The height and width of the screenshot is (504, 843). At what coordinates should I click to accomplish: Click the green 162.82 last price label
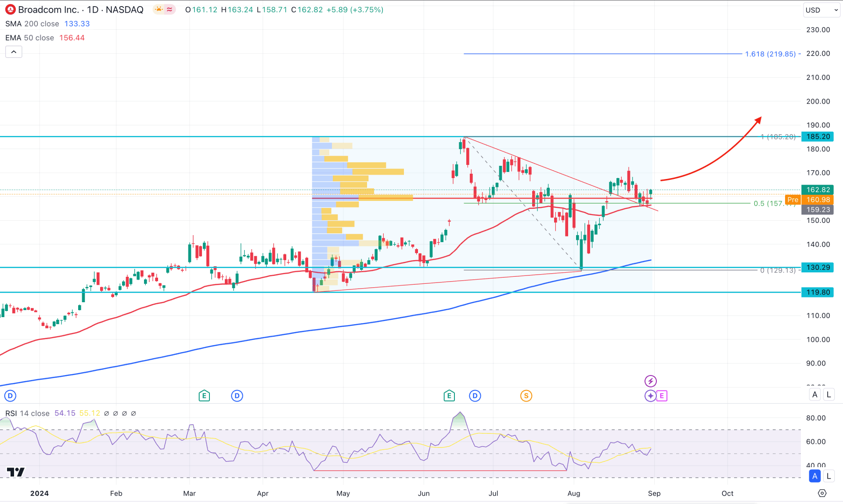818,189
